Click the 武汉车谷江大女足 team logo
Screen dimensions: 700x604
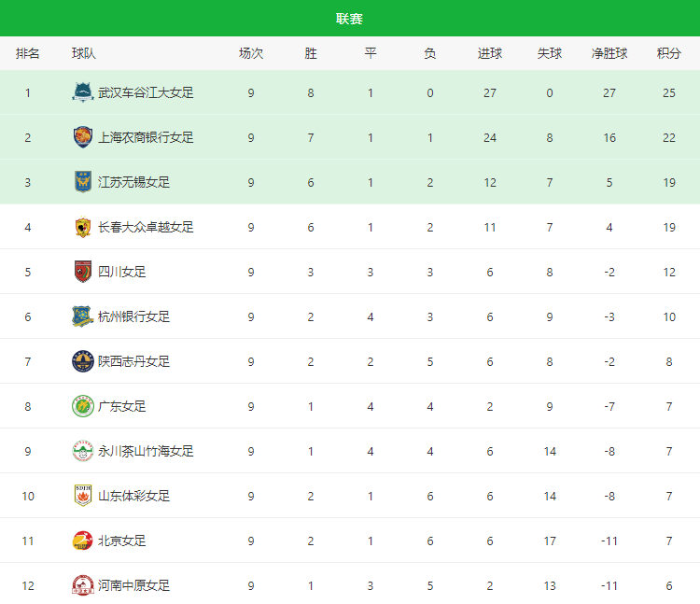tap(82, 92)
